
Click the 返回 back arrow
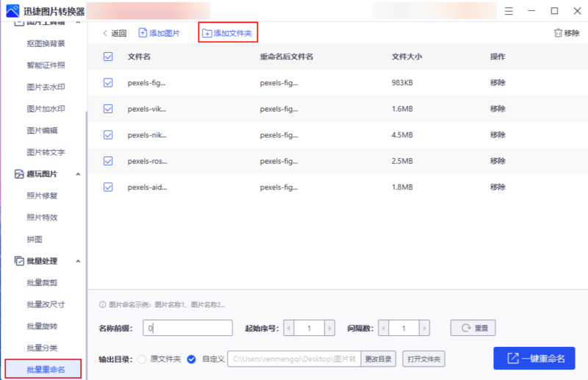click(105, 33)
